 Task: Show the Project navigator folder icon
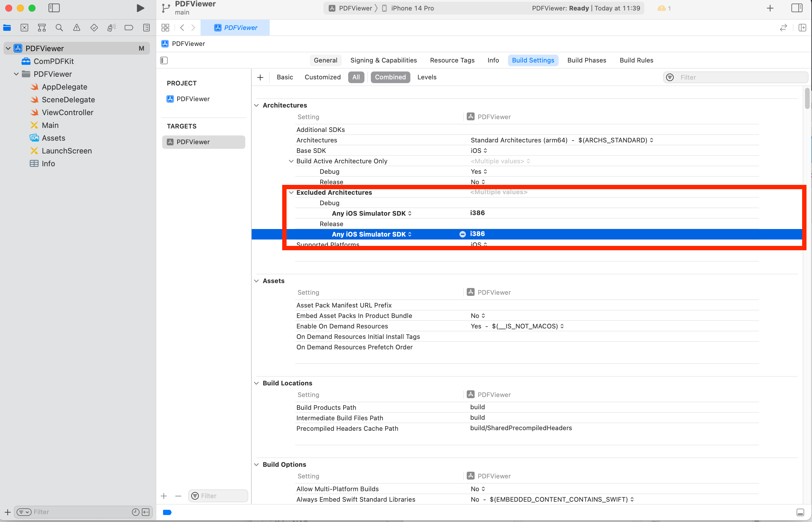7,28
